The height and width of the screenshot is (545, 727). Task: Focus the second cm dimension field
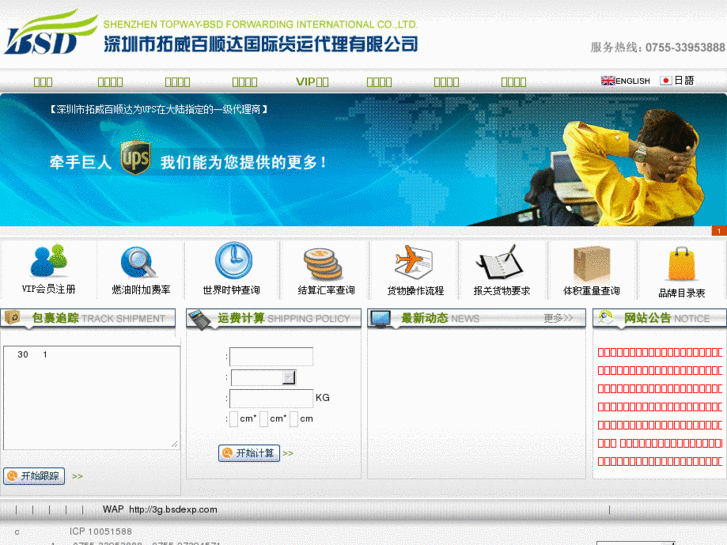click(x=264, y=419)
